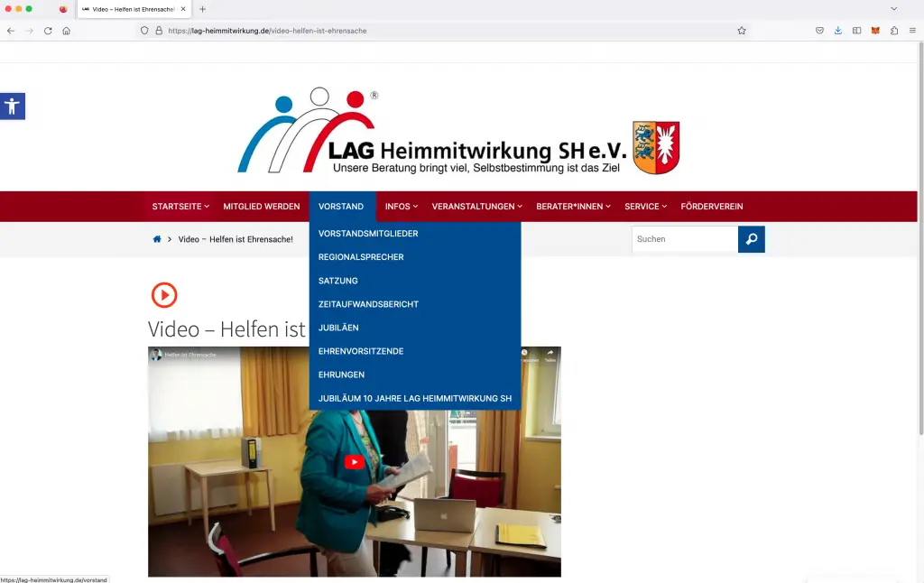This screenshot has height=583, width=924.
Task: Expand the Veranstaltungen dropdown menu
Action: tap(477, 207)
